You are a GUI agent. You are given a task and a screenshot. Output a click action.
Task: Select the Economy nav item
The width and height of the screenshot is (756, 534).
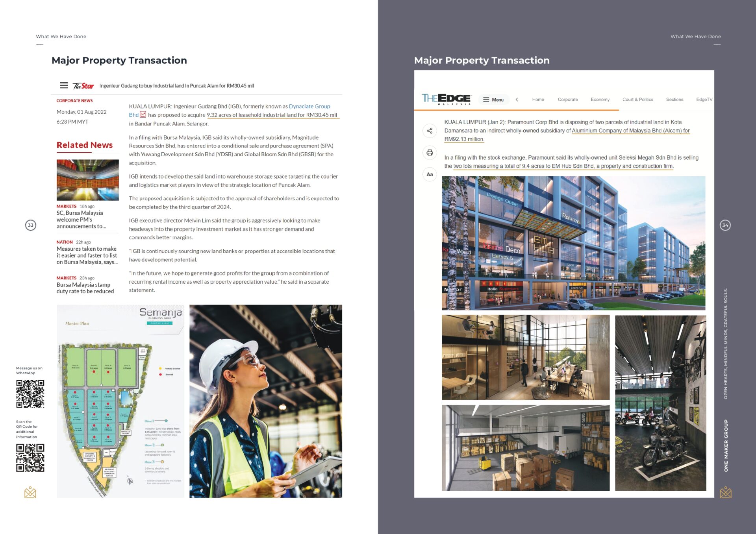coord(600,100)
